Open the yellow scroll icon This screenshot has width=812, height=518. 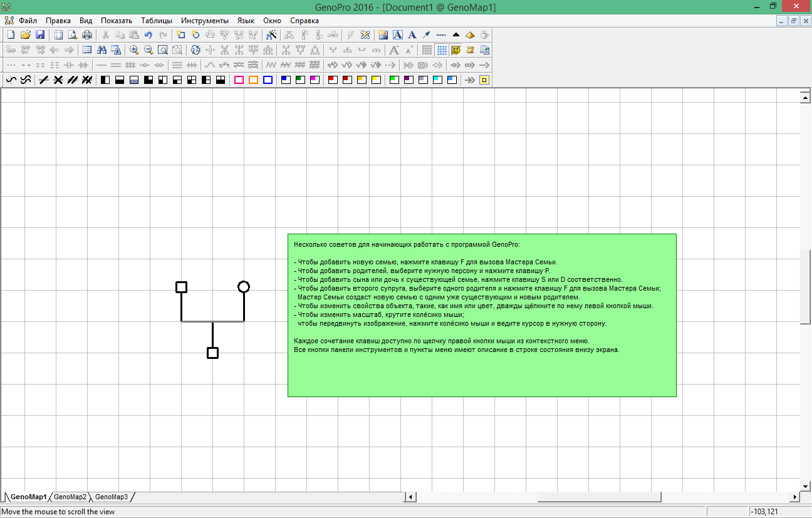click(x=470, y=50)
